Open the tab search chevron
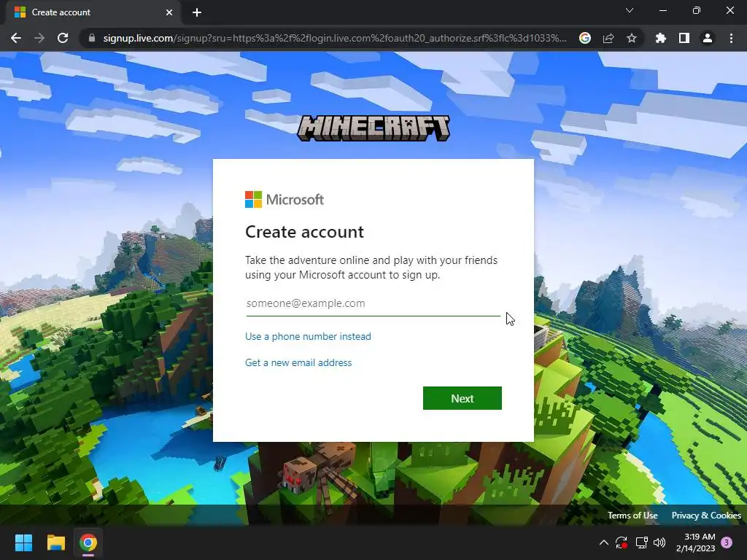Screen dimensions: 747x560 pos(630,10)
